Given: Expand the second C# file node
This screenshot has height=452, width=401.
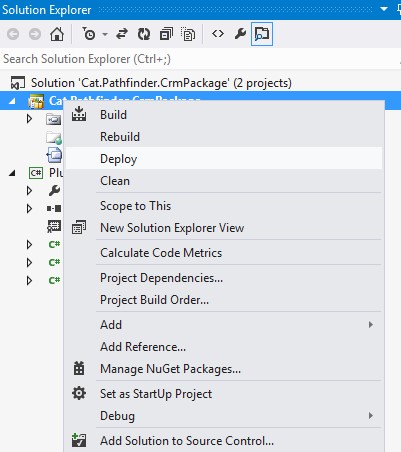Looking at the screenshot, I should click(29, 263).
